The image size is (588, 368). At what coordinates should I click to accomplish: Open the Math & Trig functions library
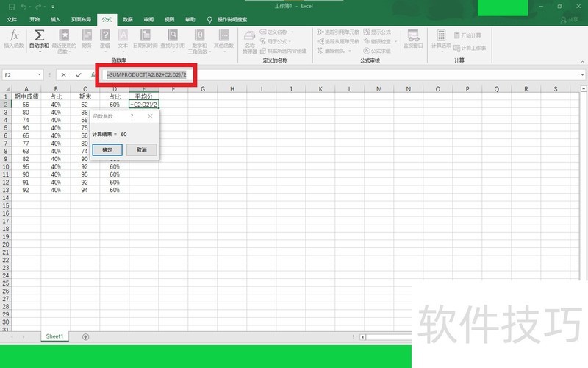[199, 40]
